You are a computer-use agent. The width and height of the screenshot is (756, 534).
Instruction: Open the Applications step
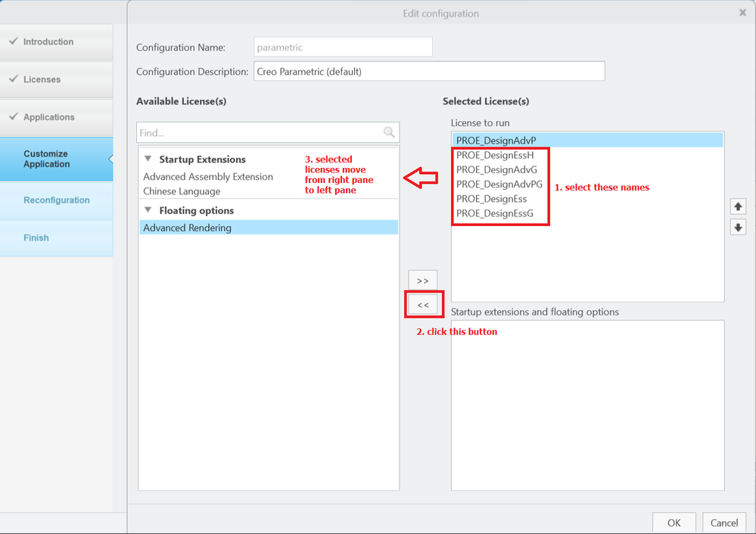[x=57, y=117]
